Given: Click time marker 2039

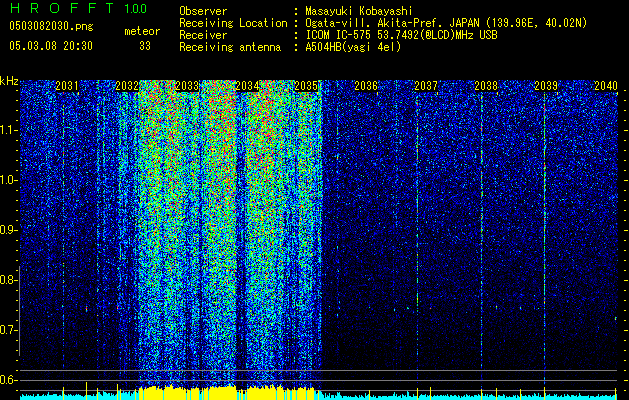Looking at the screenshot, I should click(546, 86).
